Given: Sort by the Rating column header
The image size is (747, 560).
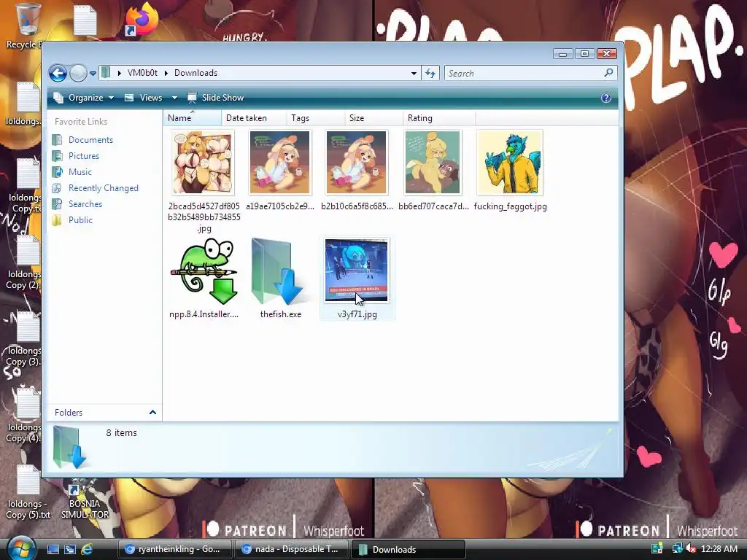Looking at the screenshot, I should (438, 118).
